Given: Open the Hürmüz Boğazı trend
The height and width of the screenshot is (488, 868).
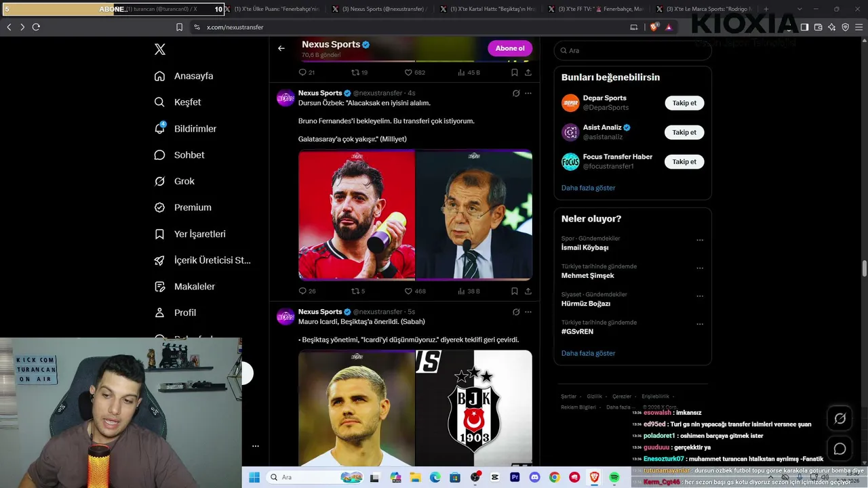Looking at the screenshot, I should 586,304.
